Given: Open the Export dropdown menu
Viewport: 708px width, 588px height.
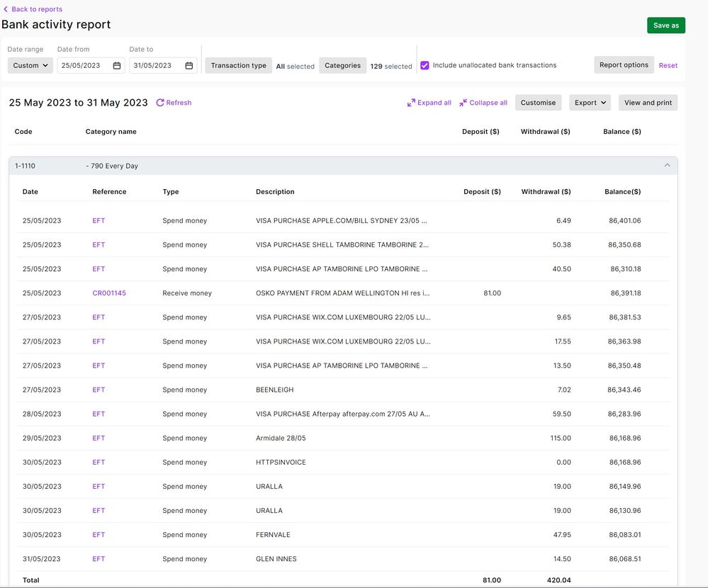Looking at the screenshot, I should pos(590,103).
